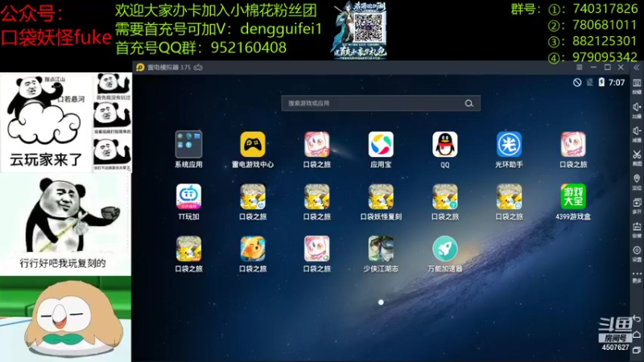Open the emulator title bar hamburger menu
644x362 pixels.
pyautogui.click(x=579, y=68)
